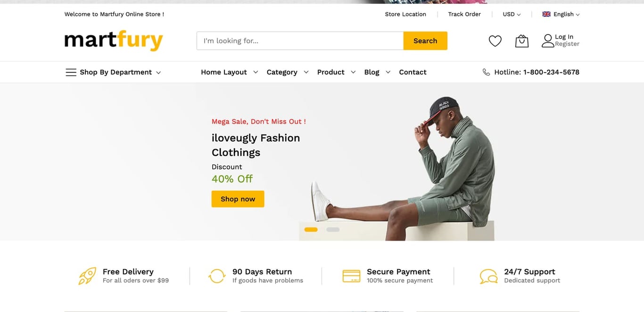Click the 90 Days Return clock icon

coord(217,275)
